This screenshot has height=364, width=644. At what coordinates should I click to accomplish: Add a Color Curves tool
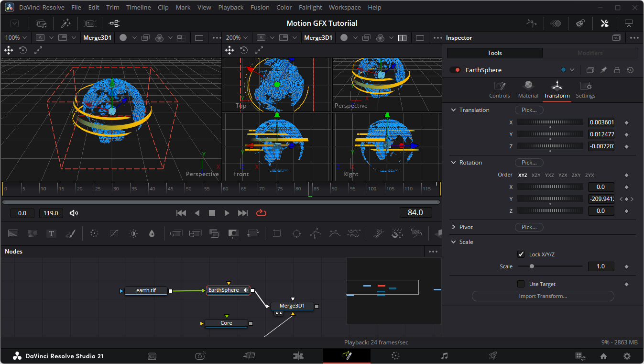tap(114, 233)
